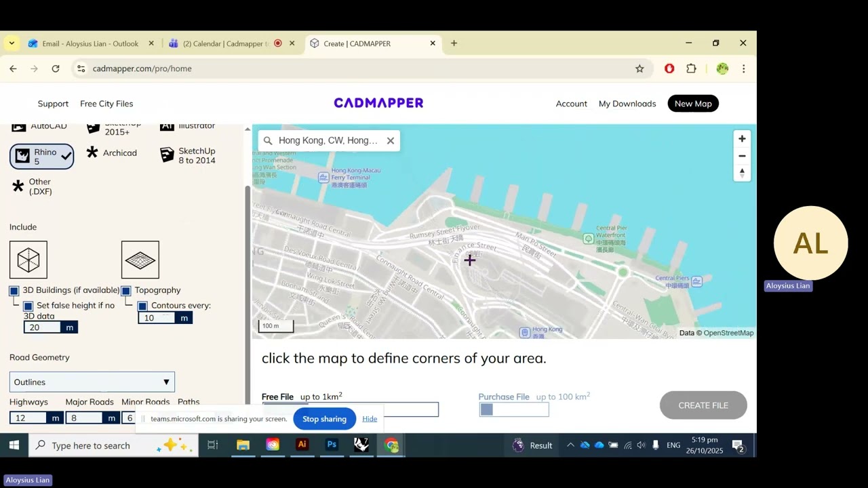Open the Account page
Viewport: 868px width, 488px height.
tap(572, 104)
